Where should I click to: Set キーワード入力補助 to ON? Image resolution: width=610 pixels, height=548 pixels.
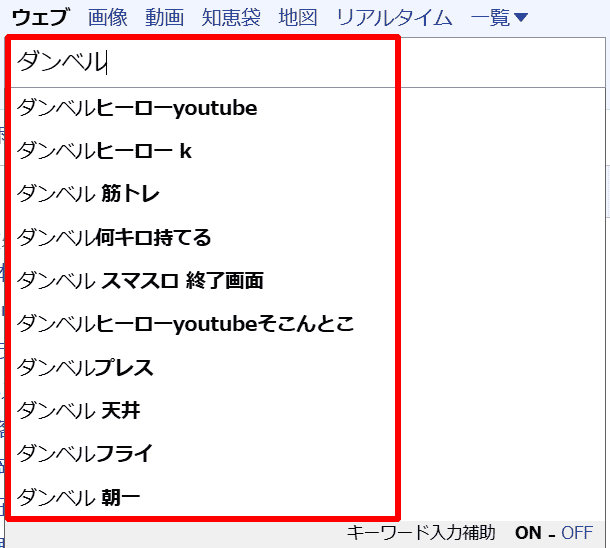[528, 533]
